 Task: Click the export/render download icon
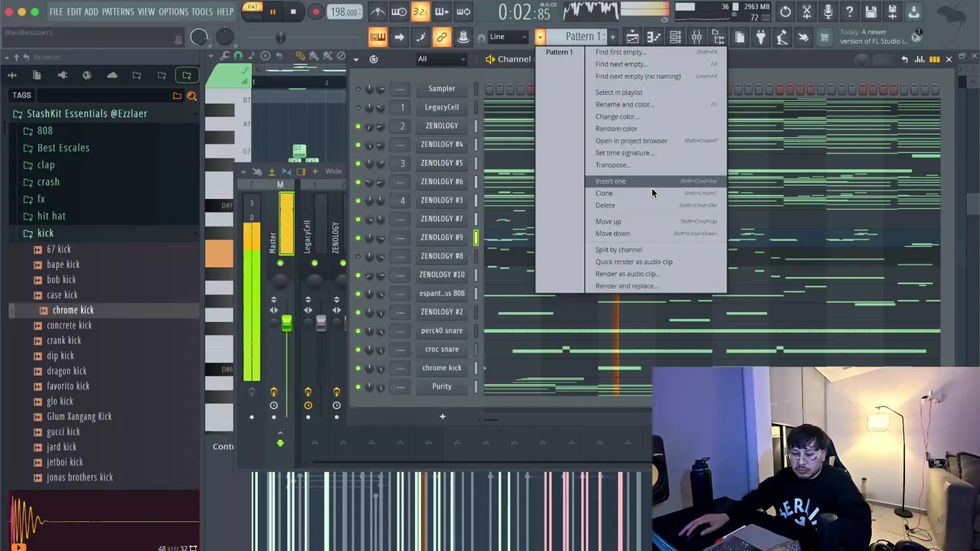click(x=914, y=12)
